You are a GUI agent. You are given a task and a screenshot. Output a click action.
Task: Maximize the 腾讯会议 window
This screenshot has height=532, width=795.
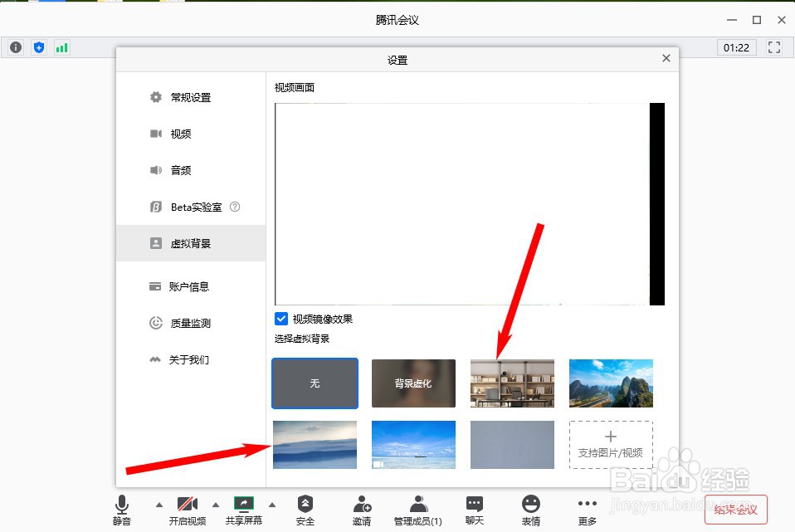click(x=757, y=20)
